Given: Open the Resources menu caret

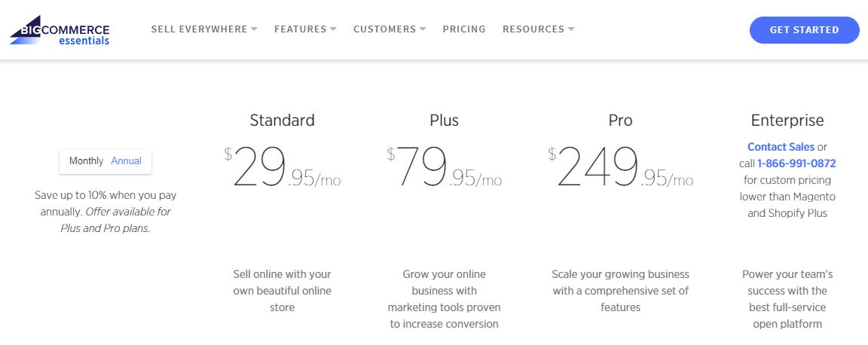Looking at the screenshot, I should pyautogui.click(x=570, y=29).
